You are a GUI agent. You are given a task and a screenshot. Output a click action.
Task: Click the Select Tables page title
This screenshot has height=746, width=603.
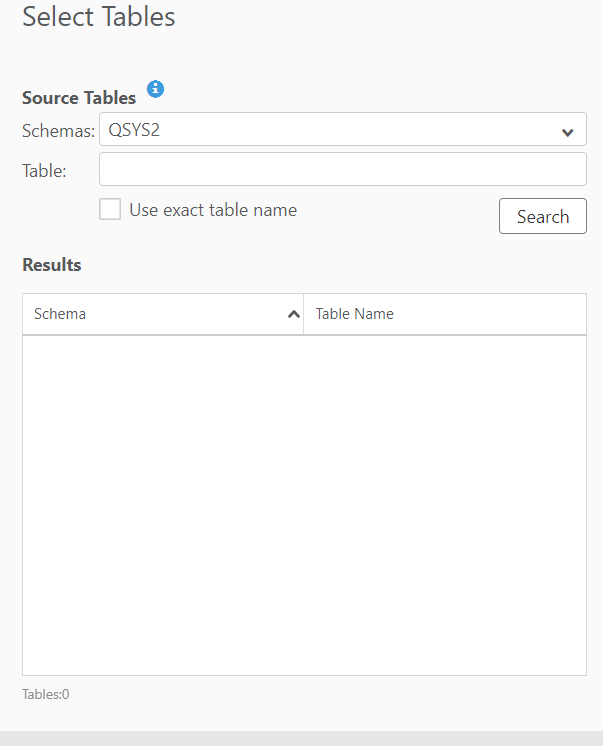(98, 17)
